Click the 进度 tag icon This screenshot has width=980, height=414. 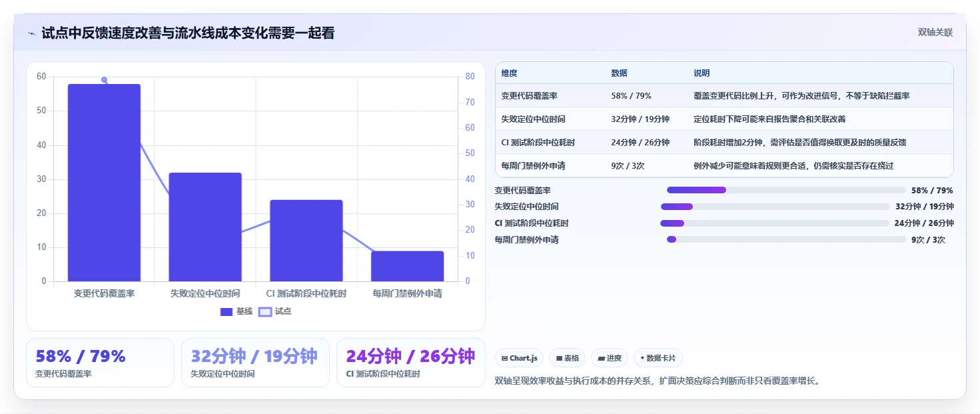pos(602,359)
